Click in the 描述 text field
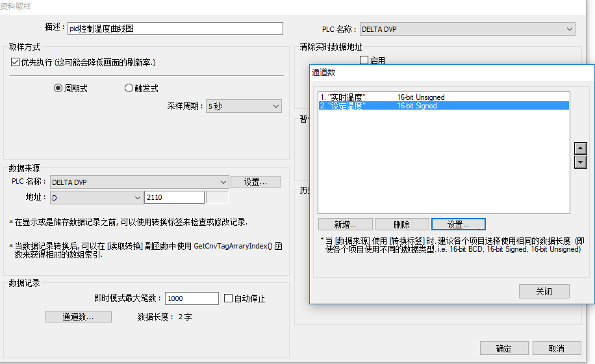The width and height of the screenshot is (595, 364). pyautogui.click(x=175, y=29)
